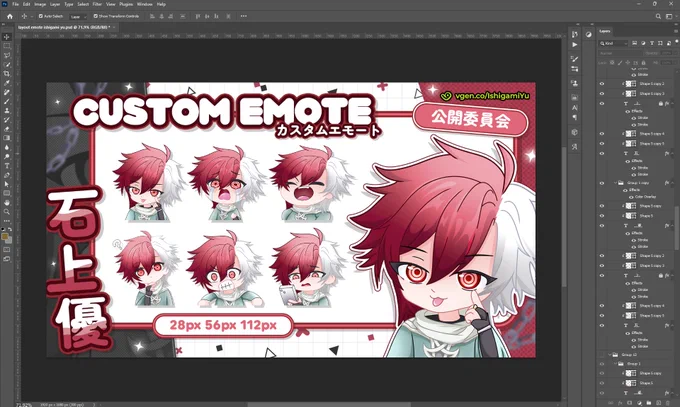The height and width of the screenshot is (407, 680).
Task: Click create new group folder icon
Action: (x=649, y=403)
